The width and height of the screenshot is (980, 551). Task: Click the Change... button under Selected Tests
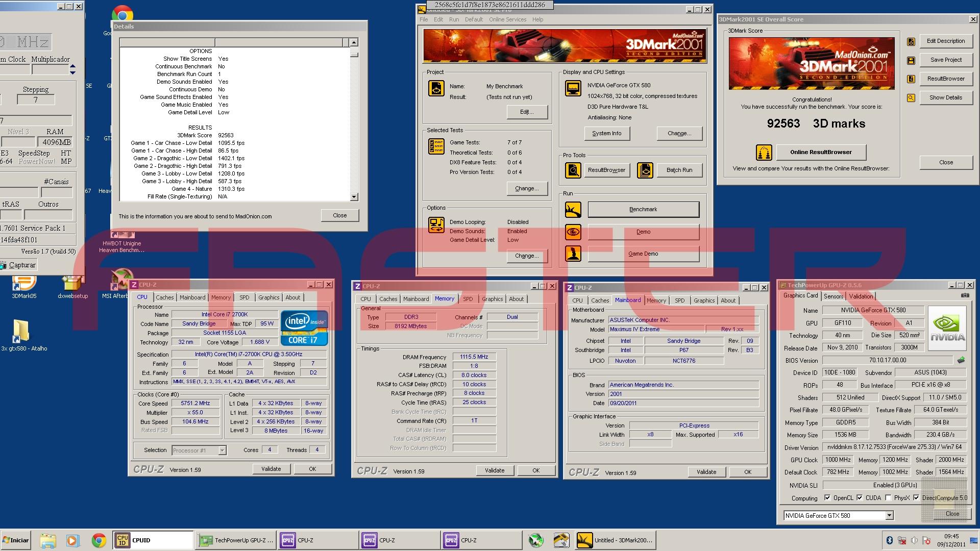coord(527,189)
